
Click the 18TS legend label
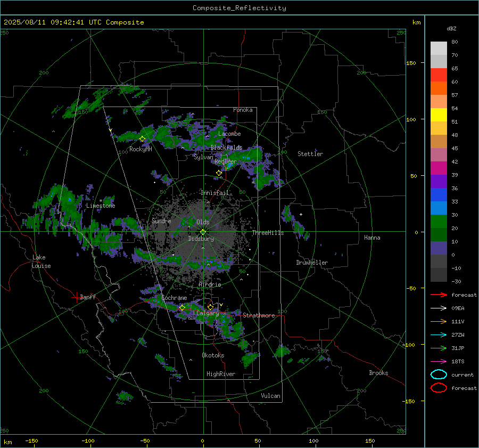458,362
